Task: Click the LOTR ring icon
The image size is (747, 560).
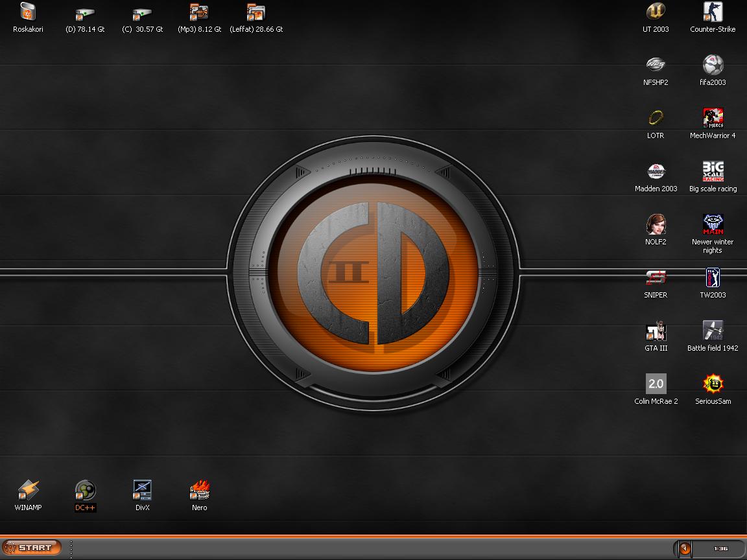Action: click(x=656, y=118)
